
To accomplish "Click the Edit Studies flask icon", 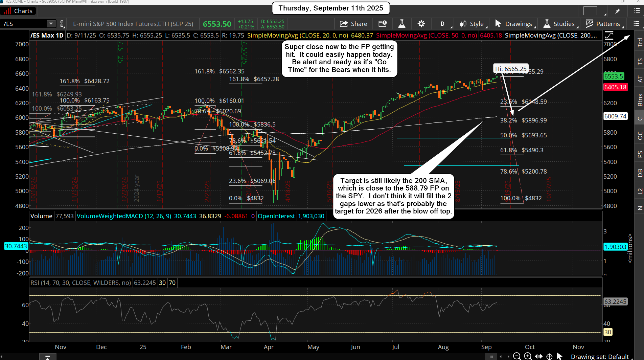I will (402, 24).
